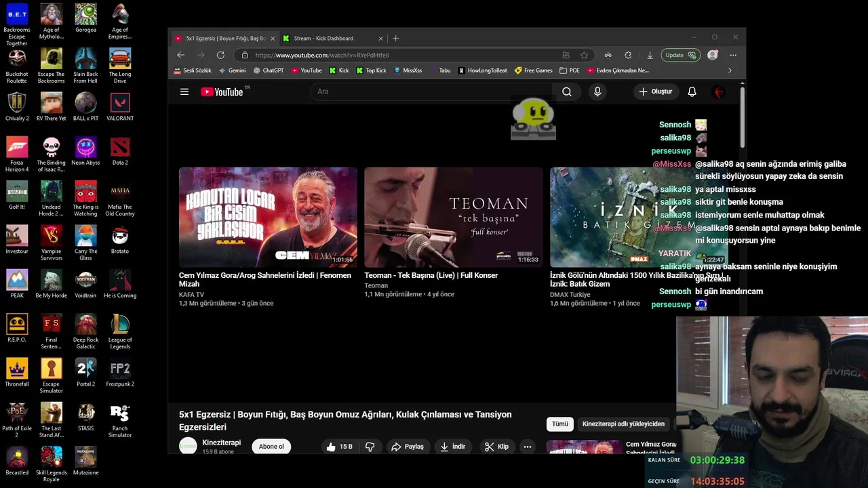Viewport: 868px width, 488px height.
Task: Open Cem Yılmaz Gora/Arog video thumbnail
Action: tap(268, 218)
